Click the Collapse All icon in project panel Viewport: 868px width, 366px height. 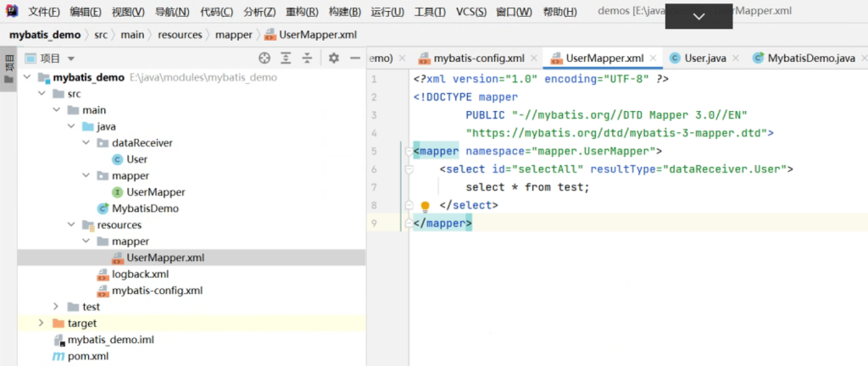307,58
